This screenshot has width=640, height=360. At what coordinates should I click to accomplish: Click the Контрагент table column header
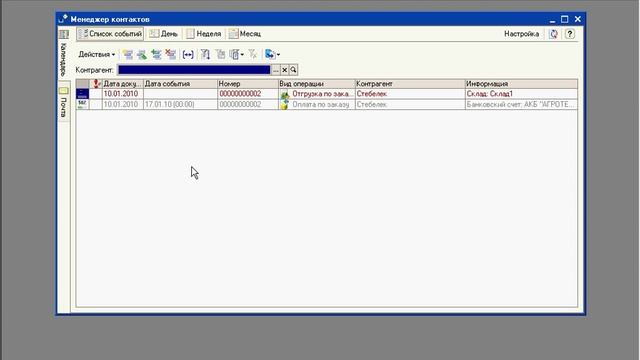point(410,84)
